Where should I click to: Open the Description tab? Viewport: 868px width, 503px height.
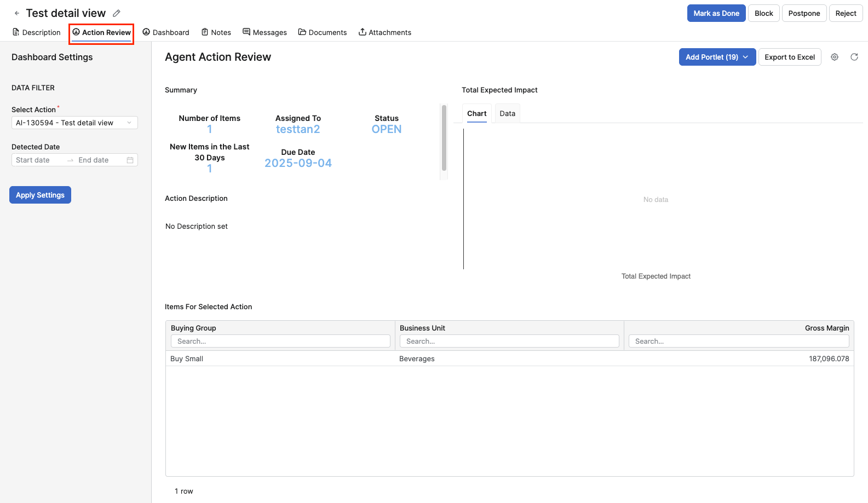37,32
